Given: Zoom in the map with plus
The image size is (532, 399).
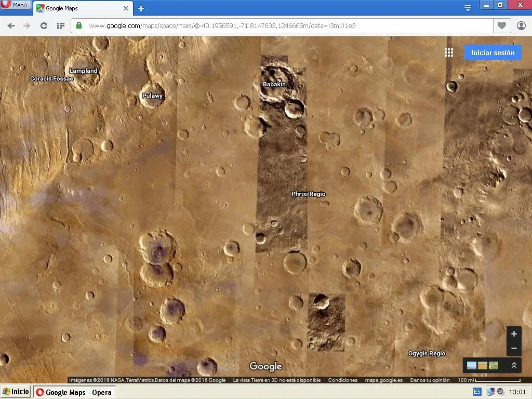Looking at the screenshot, I should point(514,334).
